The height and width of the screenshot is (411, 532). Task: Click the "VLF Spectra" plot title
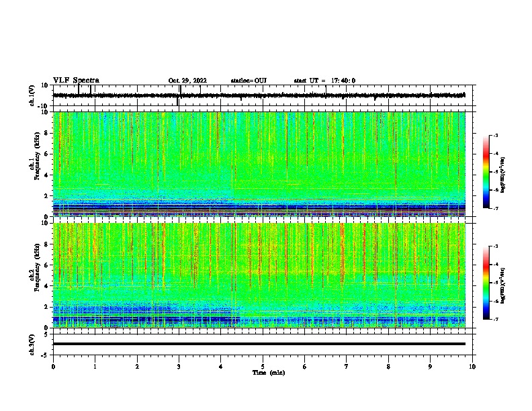pyautogui.click(x=76, y=81)
